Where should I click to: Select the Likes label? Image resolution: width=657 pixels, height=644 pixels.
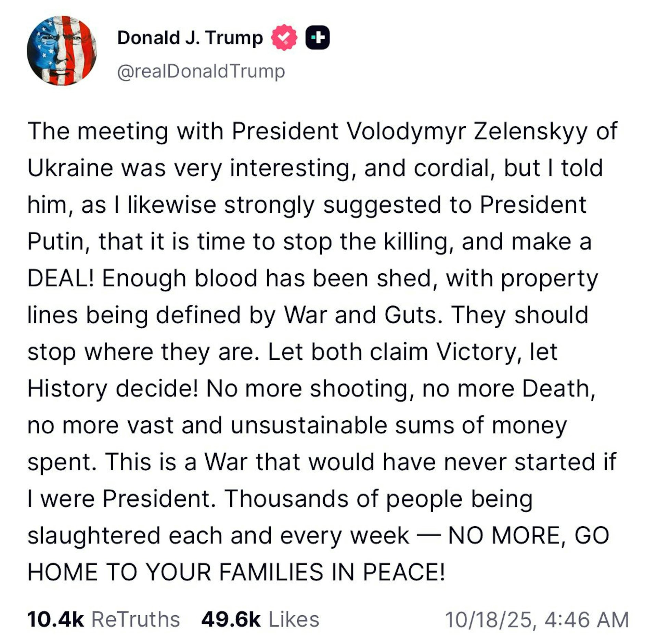pyautogui.click(x=294, y=619)
